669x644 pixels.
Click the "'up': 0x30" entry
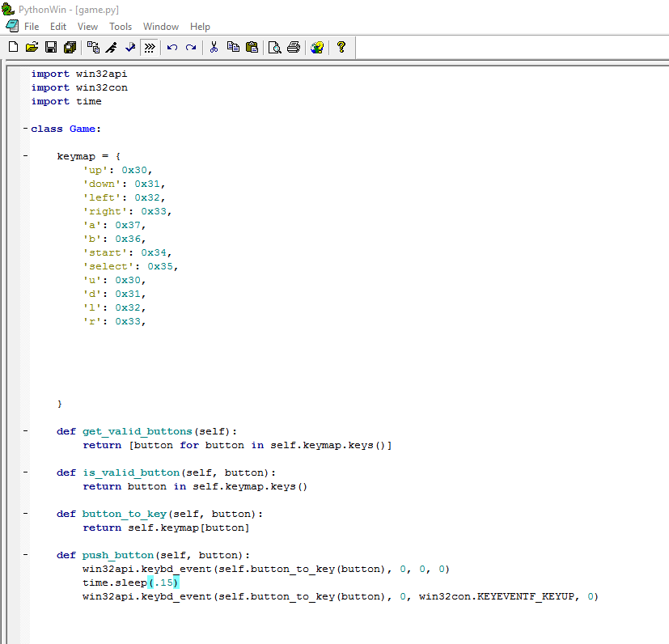coord(118,170)
